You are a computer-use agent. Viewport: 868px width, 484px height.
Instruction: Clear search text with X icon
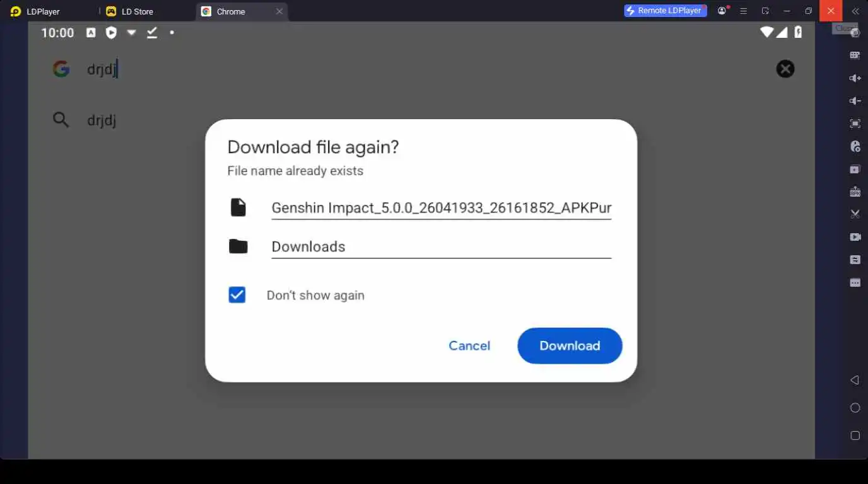pos(785,69)
